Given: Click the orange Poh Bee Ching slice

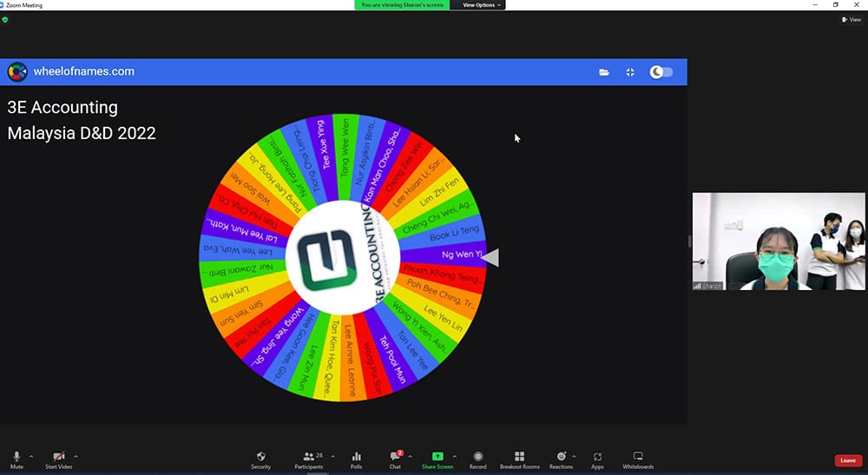Looking at the screenshot, I should pyautogui.click(x=440, y=293).
